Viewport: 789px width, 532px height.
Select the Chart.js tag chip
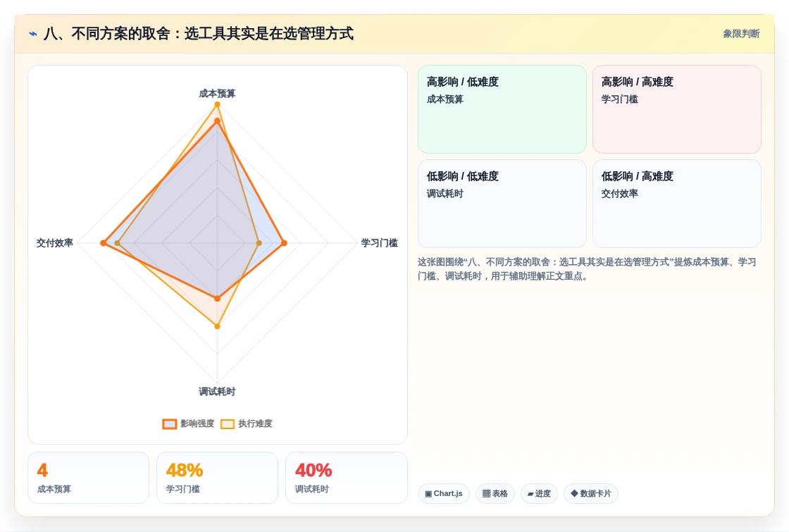pyautogui.click(x=443, y=494)
